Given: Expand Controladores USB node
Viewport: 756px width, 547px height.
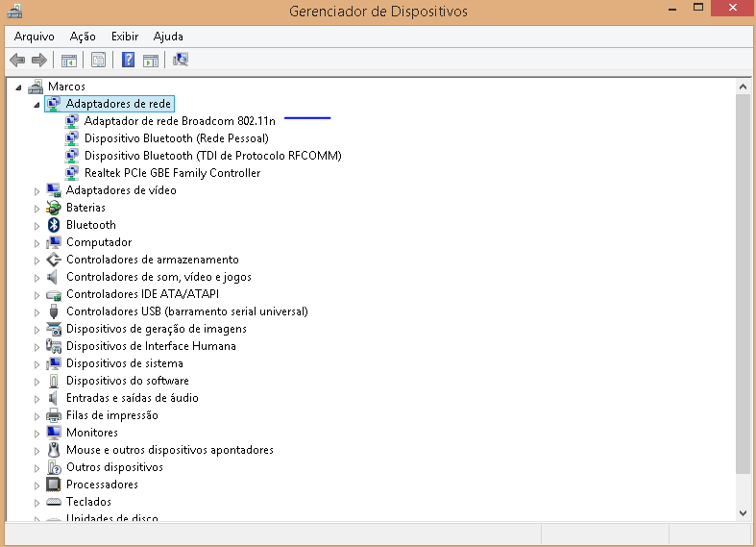Looking at the screenshot, I should point(37,312).
